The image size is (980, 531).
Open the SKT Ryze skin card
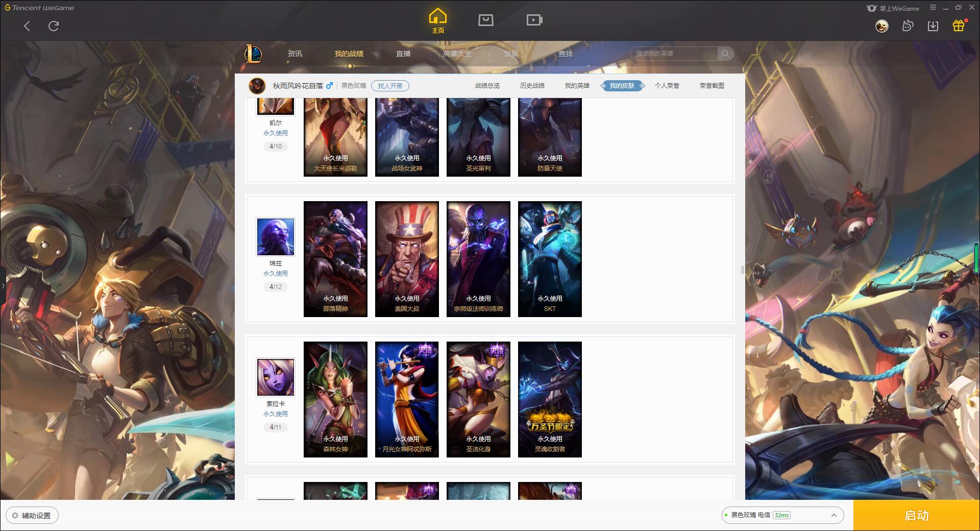pyautogui.click(x=550, y=259)
